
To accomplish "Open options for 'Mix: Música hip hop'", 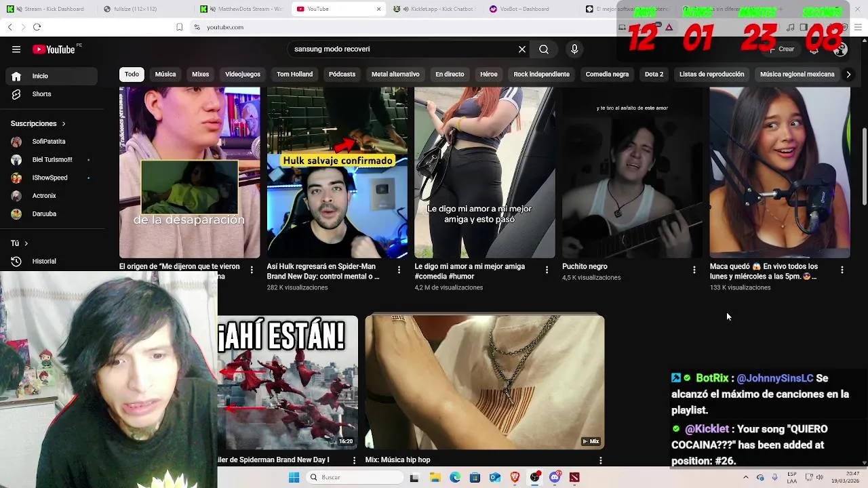I will pos(600,460).
